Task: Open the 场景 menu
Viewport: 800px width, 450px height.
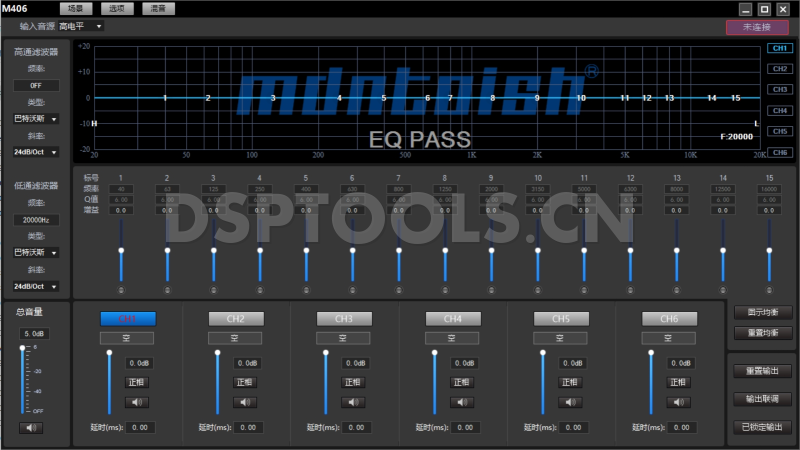Action: [74, 8]
